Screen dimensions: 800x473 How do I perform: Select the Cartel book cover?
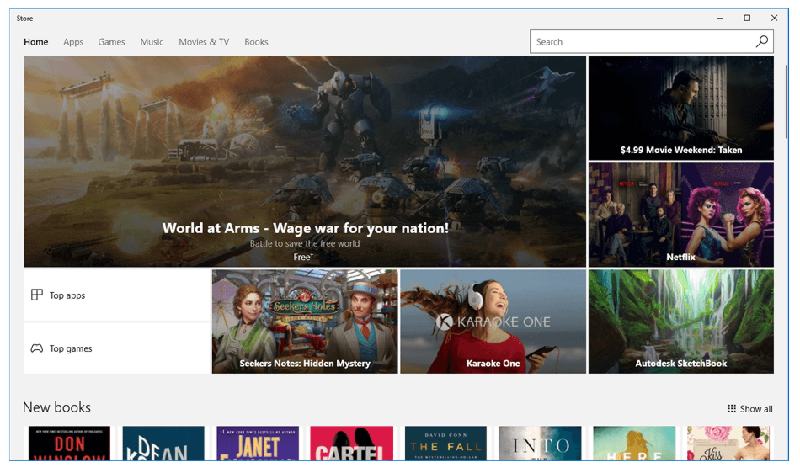(352, 443)
